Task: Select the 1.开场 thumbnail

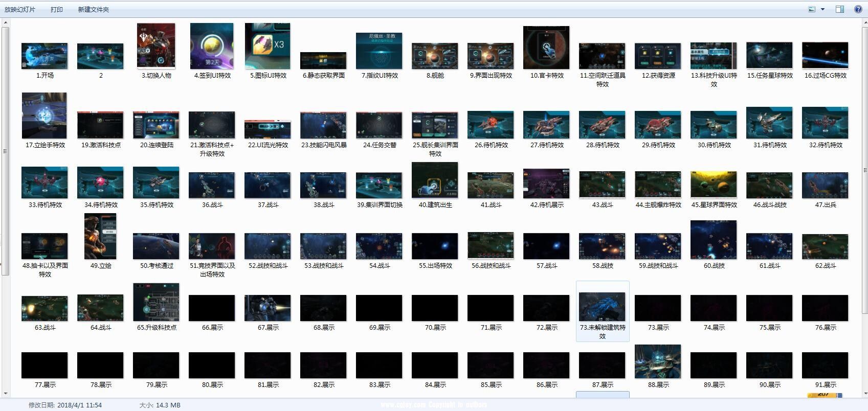Action: pyautogui.click(x=44, y=56)
